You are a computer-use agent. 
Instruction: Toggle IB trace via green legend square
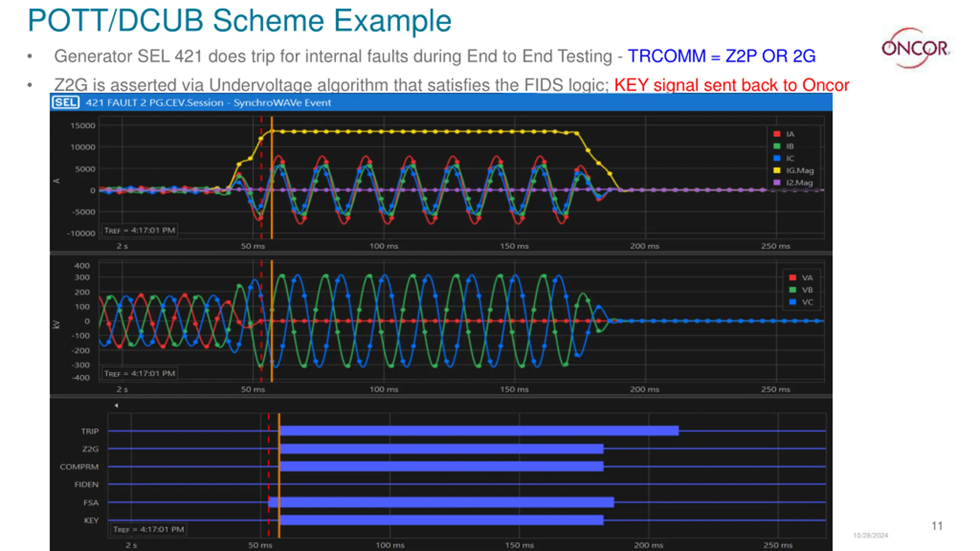[777, 146]
